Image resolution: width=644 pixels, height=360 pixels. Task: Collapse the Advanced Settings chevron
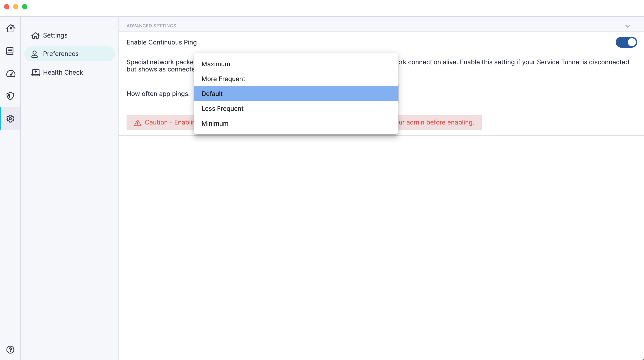pos(627,26)
